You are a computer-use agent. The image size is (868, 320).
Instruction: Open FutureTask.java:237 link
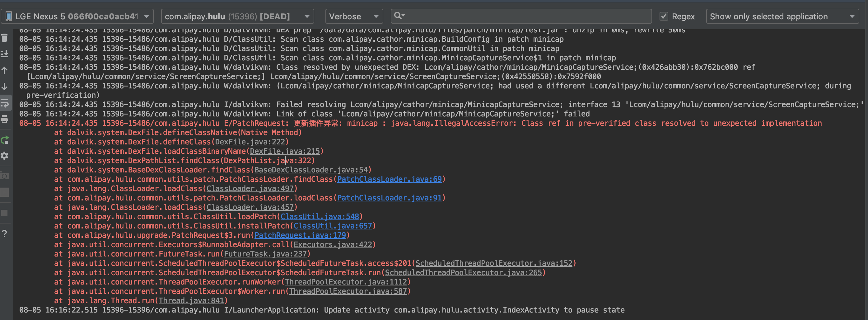coord(265,254)
